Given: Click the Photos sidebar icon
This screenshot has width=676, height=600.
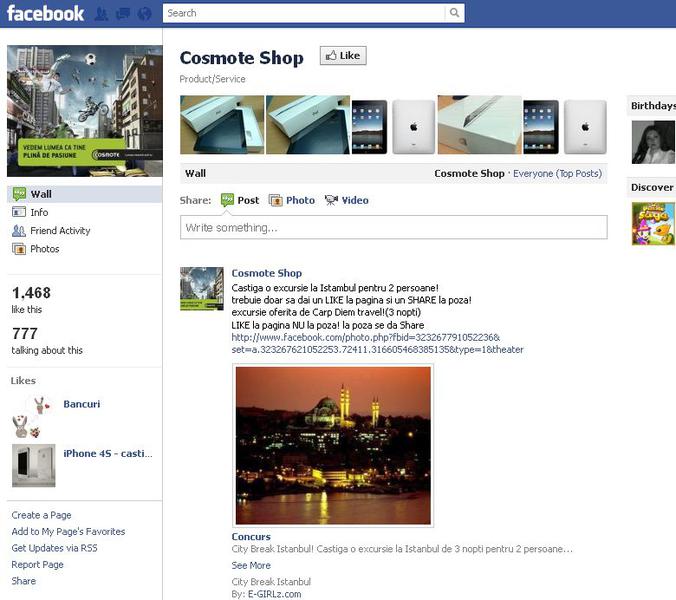Looking at the screenshot, I should point(19,249).
